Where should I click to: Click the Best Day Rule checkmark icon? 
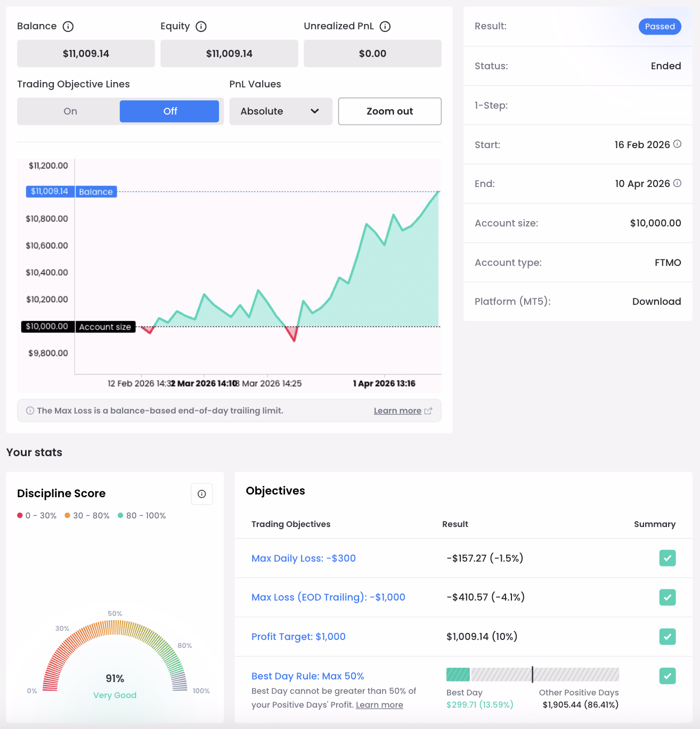coord(668,676)
